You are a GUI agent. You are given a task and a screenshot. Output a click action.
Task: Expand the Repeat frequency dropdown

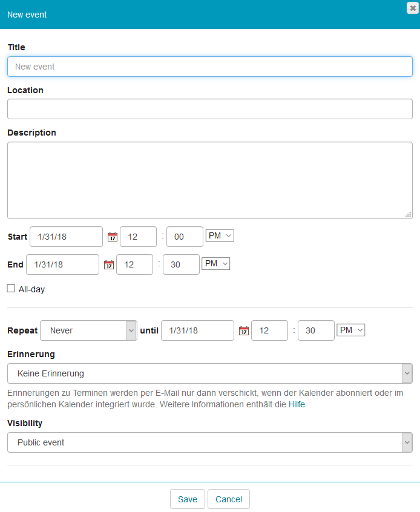88,330
